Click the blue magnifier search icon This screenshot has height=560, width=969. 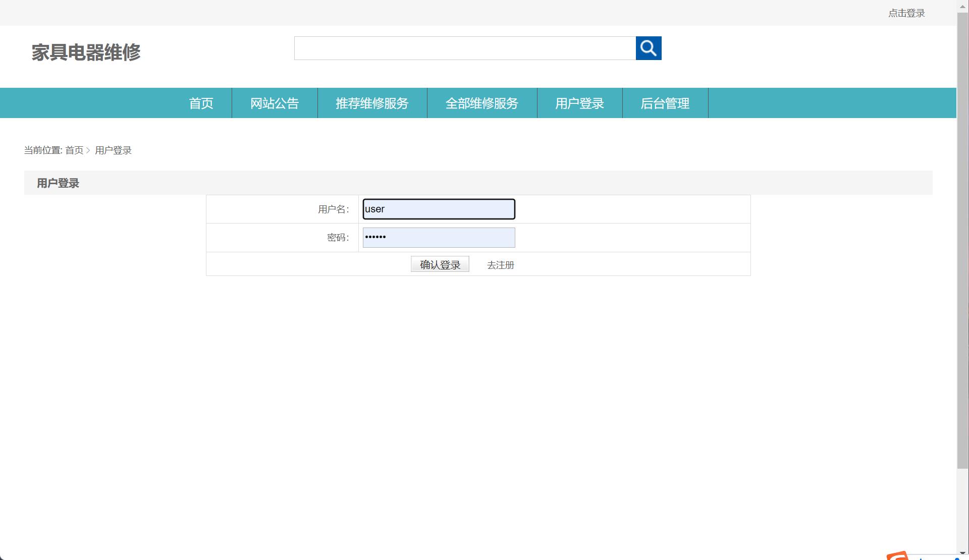649,48
